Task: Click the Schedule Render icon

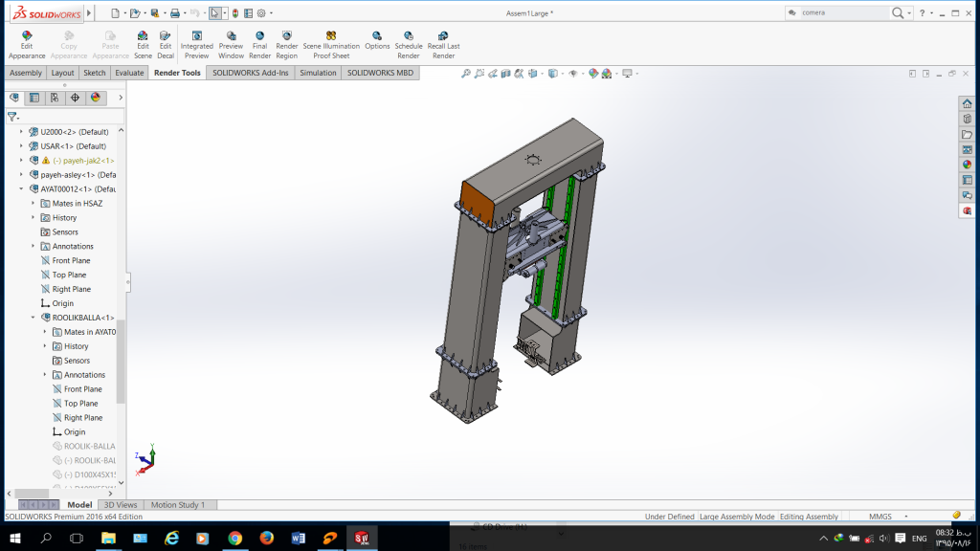Action: click(x=409, y=44)
